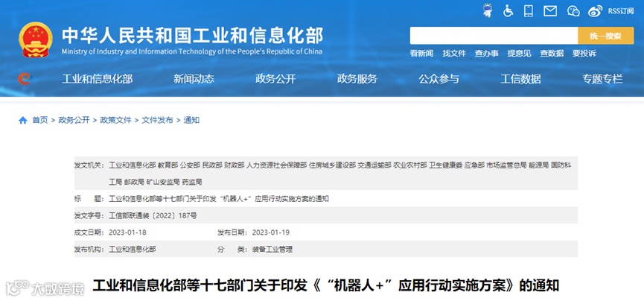This screenshot has width=644, height=301.
Task: Click the Weibo icon
Action: pyautogui.click(x=595, y=11)
